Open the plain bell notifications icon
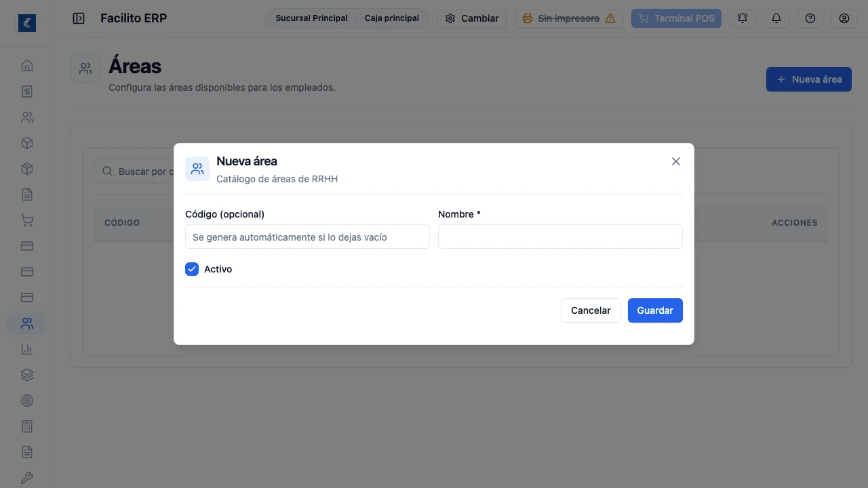Image resolution: width=868 pixels, height=488 pixels. (x=776, y=18)
